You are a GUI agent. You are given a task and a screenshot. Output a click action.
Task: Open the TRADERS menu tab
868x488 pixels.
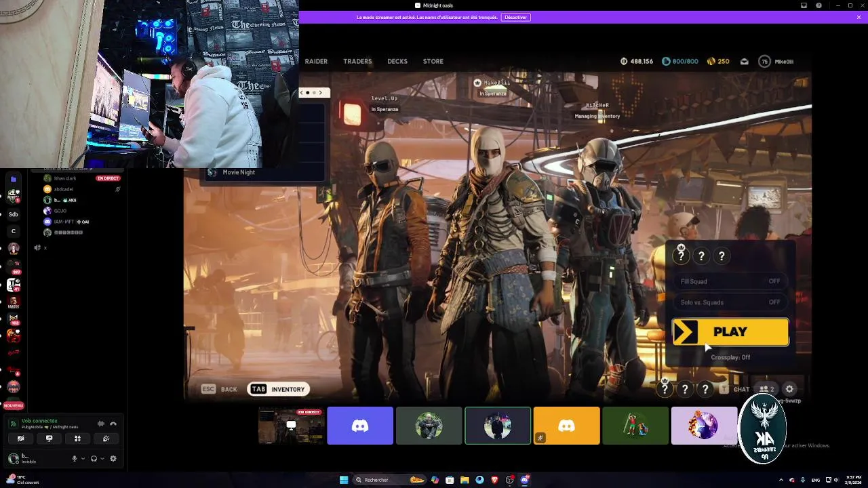357,61
